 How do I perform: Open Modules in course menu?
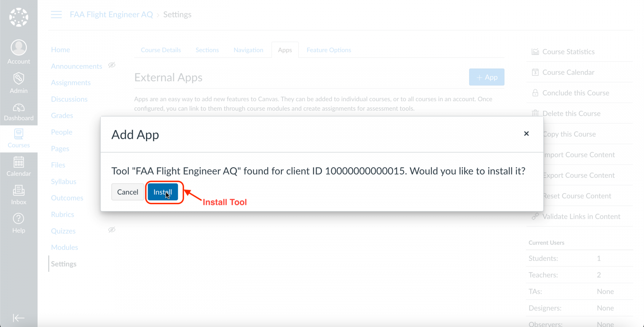click(64, 248)
